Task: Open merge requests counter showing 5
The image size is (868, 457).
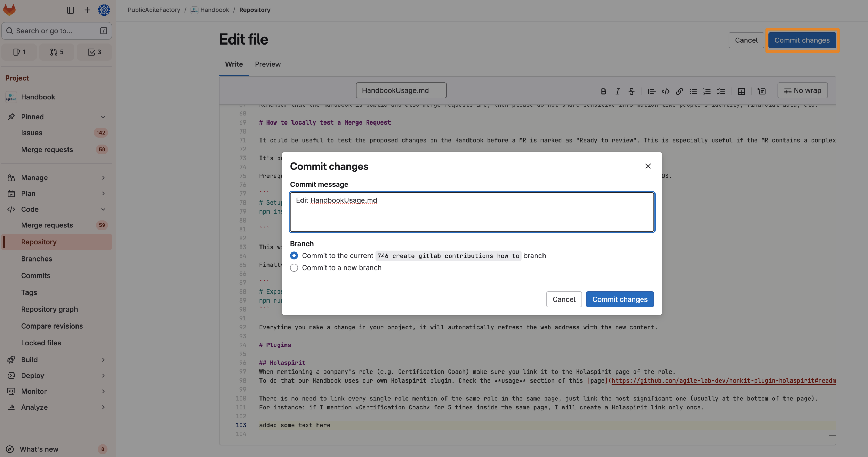Action: (x=57, y=52)
